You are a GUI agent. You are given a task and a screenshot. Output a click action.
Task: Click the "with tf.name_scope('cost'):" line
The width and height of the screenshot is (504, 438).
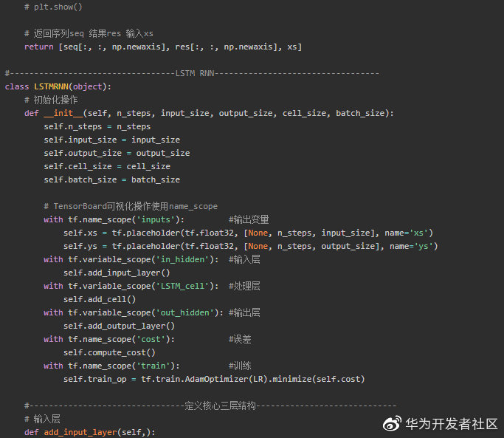tap(109, 340)
